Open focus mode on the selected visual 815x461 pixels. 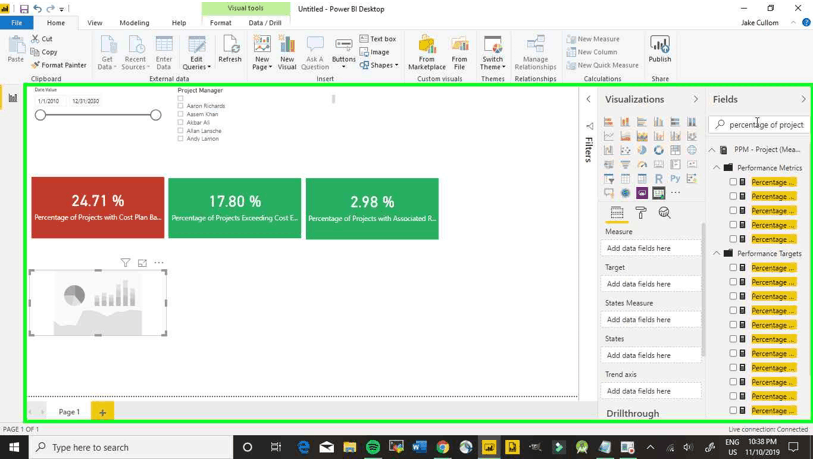[x=142, y=263]
